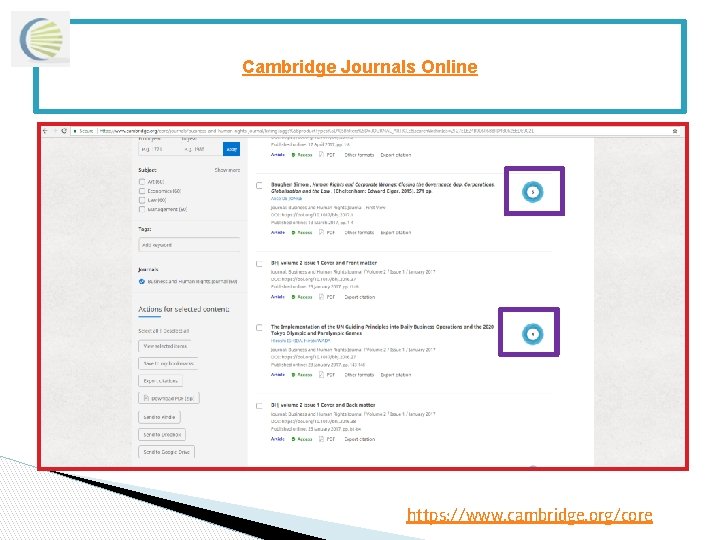The width and height of the screenshot is (720, 540).
Task: Follow the https://www.cambridge.org/core link
Action: 529,515
